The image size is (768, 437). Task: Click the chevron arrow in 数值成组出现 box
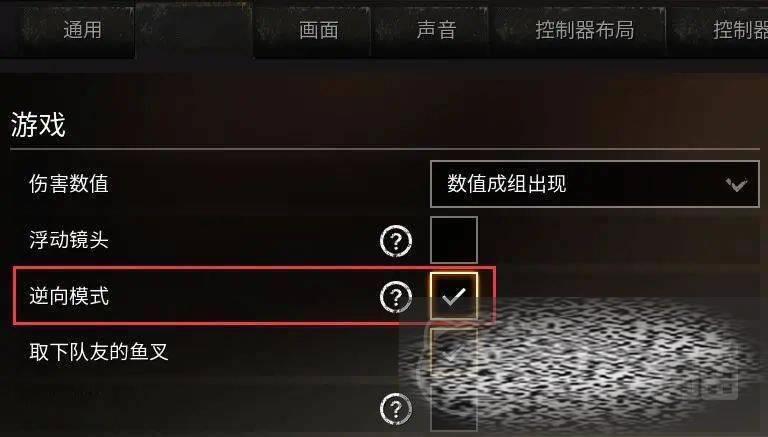click(736, 185)
